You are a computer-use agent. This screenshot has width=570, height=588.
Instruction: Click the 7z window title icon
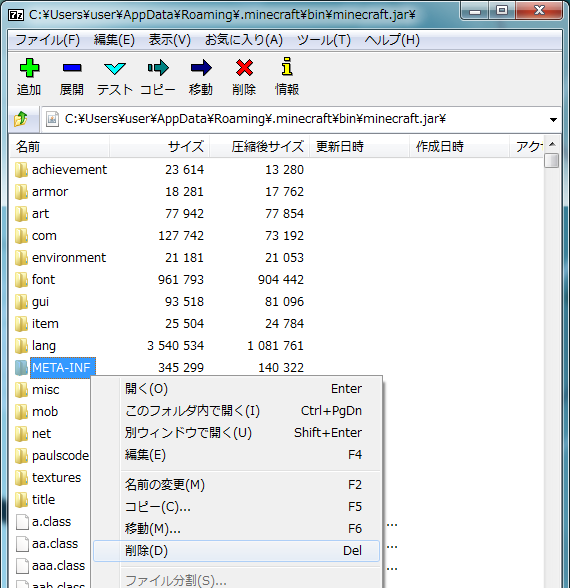(x=16, y=15)
